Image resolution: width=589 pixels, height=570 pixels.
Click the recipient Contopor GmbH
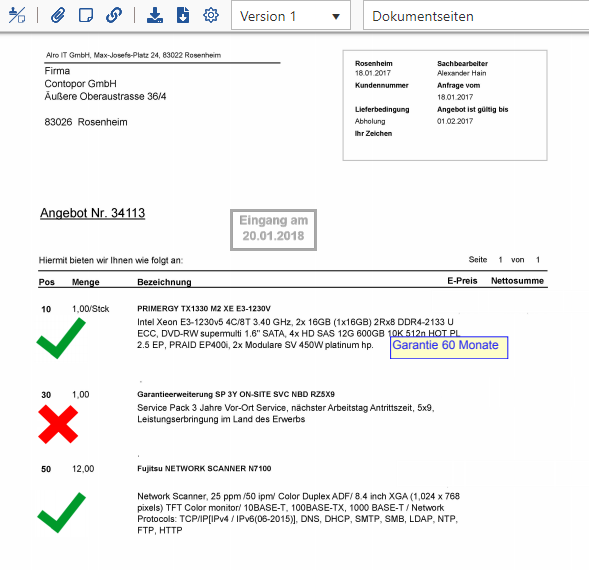[x=80, y=83]
